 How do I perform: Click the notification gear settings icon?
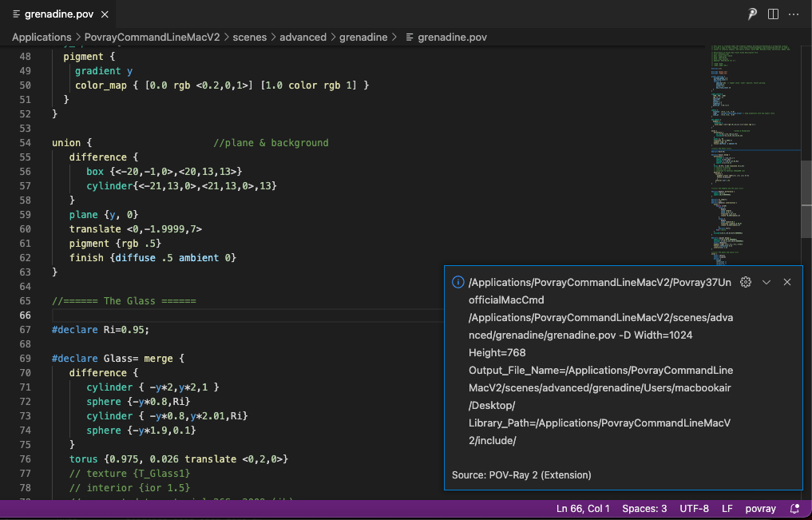click(746, 282)
